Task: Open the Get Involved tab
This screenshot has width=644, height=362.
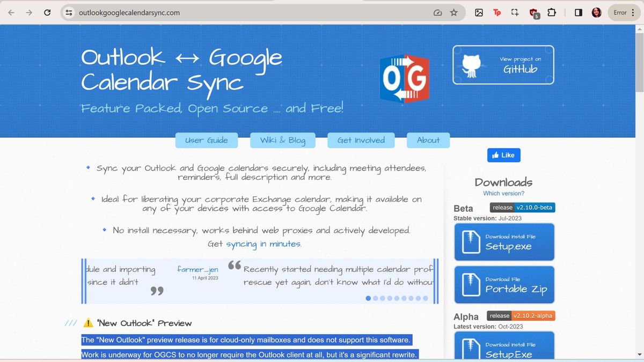Action: pos(361,140)
